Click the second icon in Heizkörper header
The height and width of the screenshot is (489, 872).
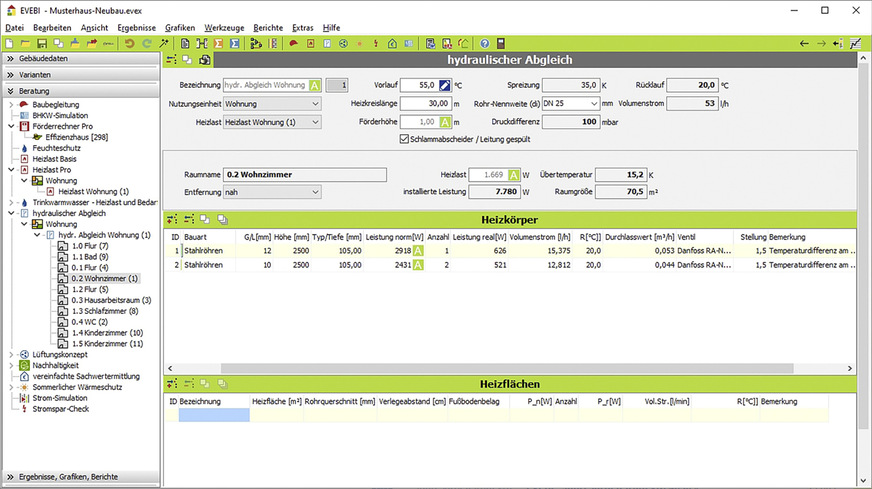click(x=189, y=220)
